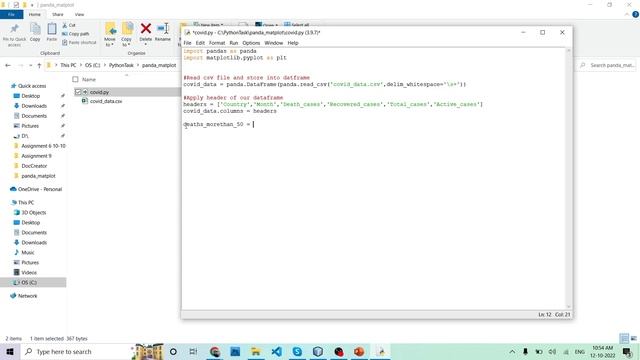
Task: Open the IDLE Format menu
Action: pyautogui.click(x=217, y=43)
